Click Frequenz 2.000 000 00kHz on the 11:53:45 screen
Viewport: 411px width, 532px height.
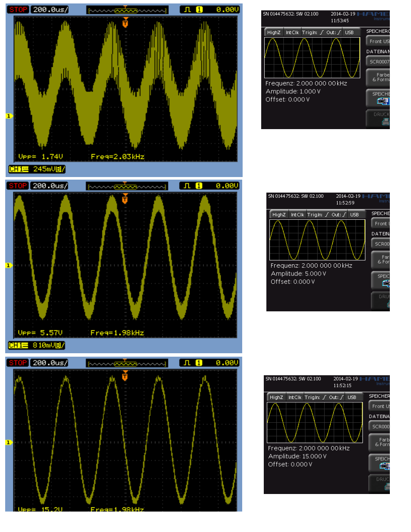(x=306, y=83)
